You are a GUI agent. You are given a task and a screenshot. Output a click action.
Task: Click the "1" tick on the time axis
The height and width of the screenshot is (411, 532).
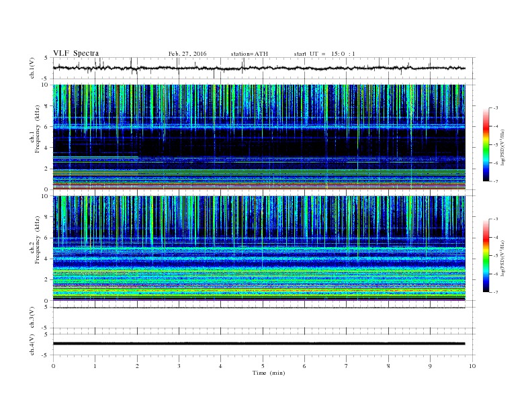click(x=95, y=366)
